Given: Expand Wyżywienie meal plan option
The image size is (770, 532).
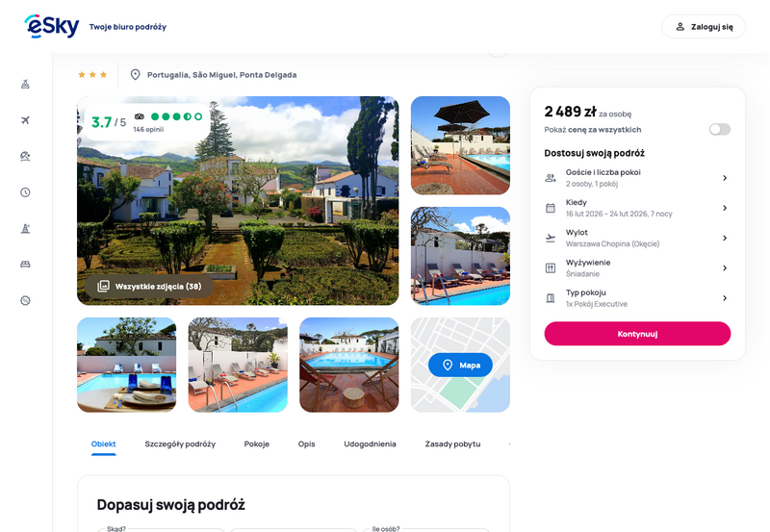Looking at the screenshot, I should pyautogui.click(x=637, y=268).
